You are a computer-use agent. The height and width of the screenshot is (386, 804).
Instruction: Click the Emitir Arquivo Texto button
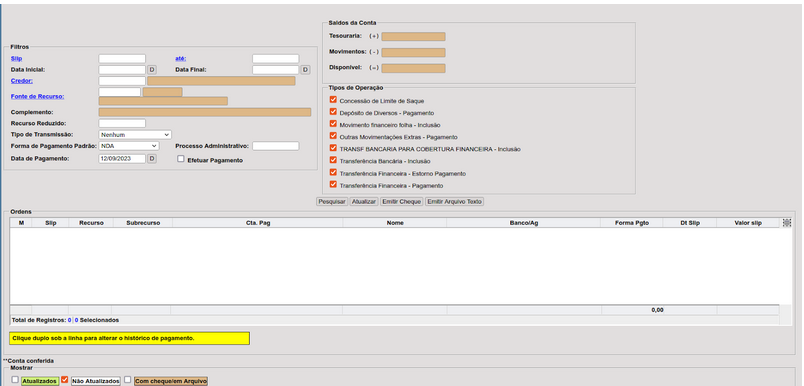(x=454, y=202)
